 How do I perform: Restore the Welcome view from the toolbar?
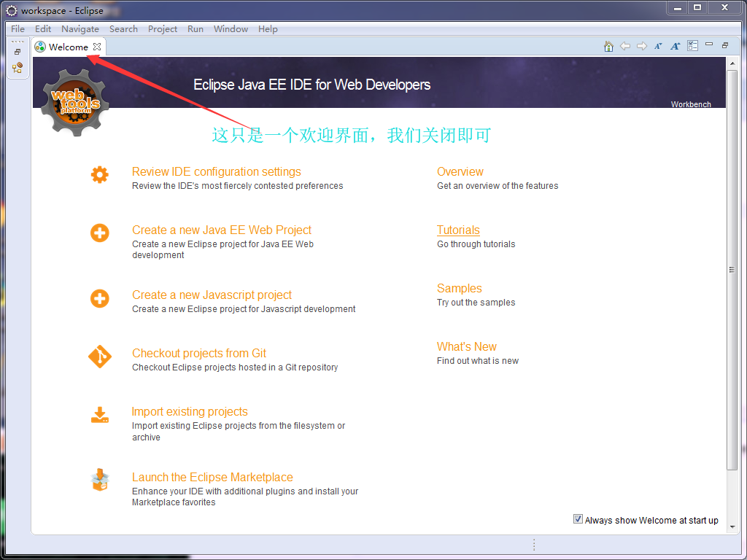(725, 45)
